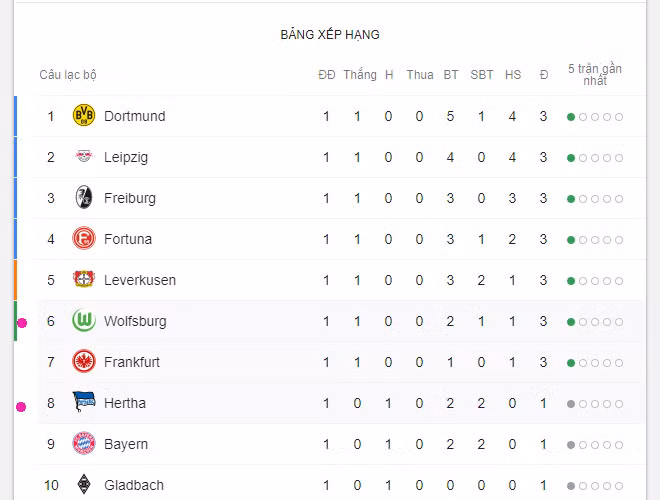Viewport: 660px width, 500px height.
Task: Click the Gladbach club logo
Action: pyautogui.click(x=83, y=485)
